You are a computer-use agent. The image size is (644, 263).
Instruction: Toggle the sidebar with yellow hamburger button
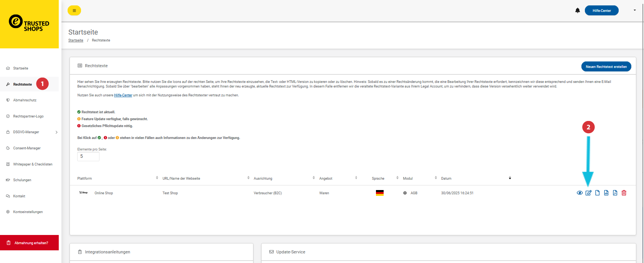click(x=74, y=10)
